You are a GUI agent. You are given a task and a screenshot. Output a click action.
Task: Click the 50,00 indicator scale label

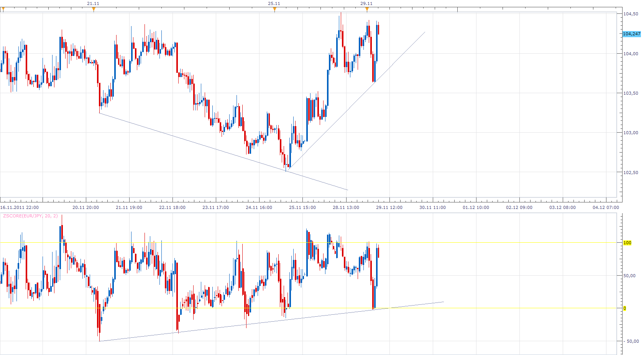tap(629, 276)
